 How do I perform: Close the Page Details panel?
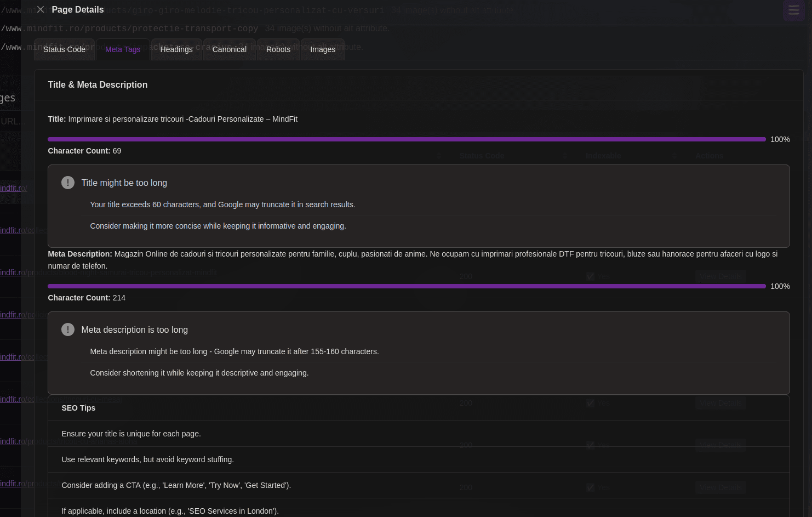40,9
